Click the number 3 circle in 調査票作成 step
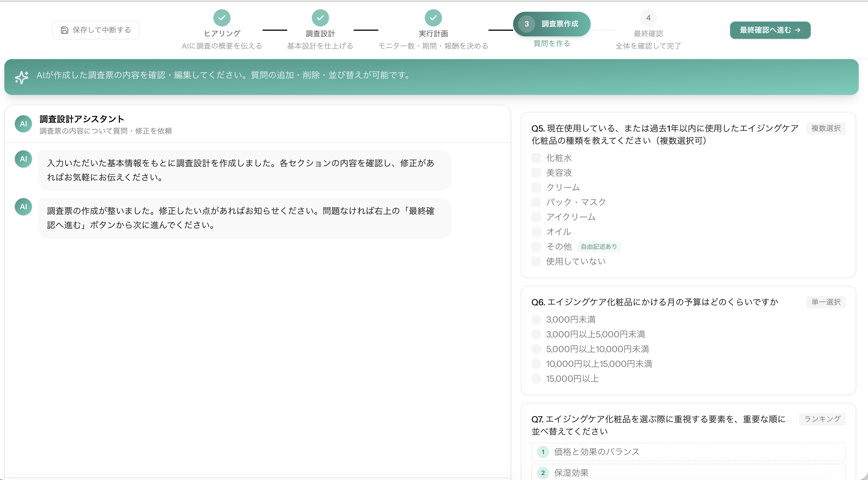The width and height of the screenshot is (868, 480). 526,24
